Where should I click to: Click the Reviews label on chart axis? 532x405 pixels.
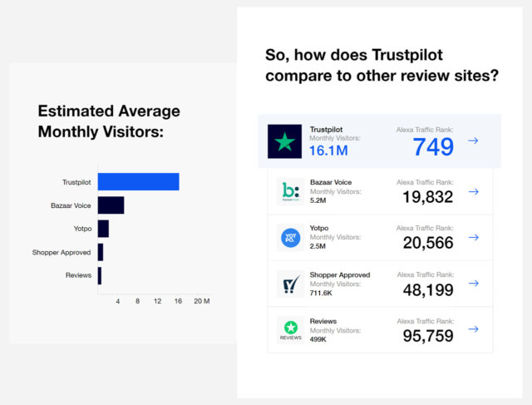click(78, 275)
